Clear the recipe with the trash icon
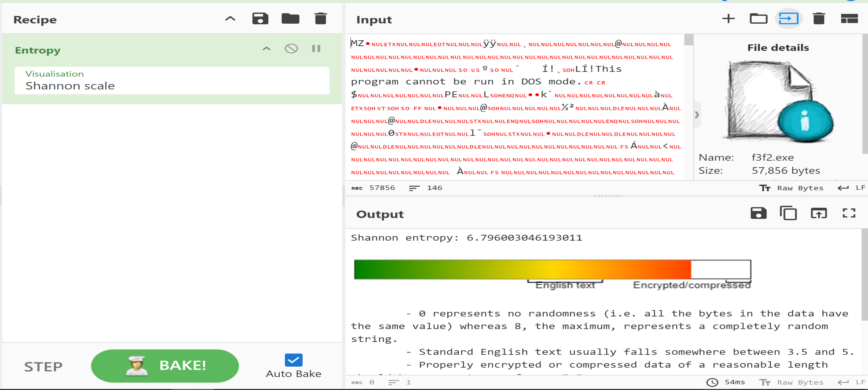Image resolution: width=868 pixels, height=390 pixels. pyautogui.click(x=320, y=19)
